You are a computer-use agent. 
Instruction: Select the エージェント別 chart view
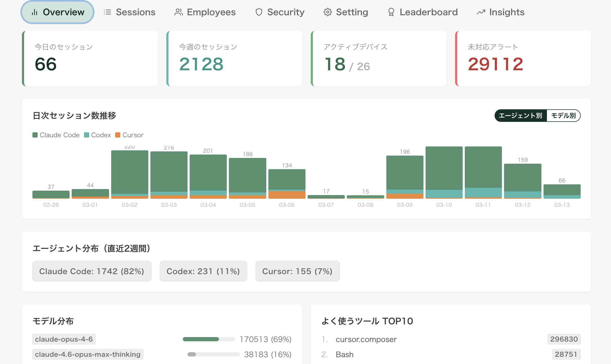(521, 115)
